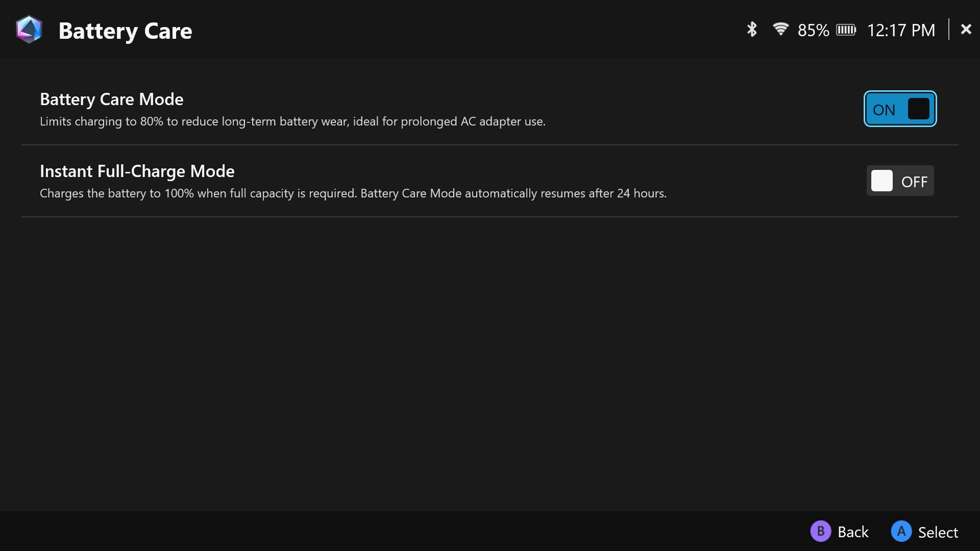980x551 pixels.
Task: Click the Battery Care title heading
Action: pyautogui.click(x=125, y=31)
